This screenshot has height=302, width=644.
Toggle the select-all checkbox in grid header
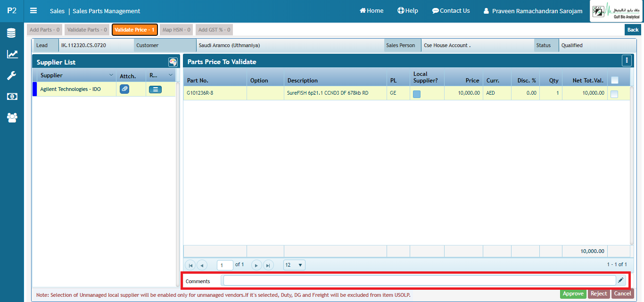click(614, 80)
